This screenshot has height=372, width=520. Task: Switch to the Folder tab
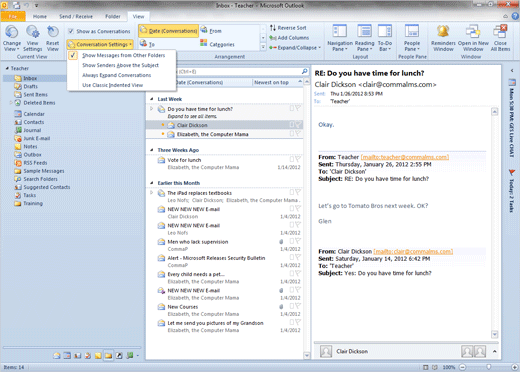[x=113, y=16]
